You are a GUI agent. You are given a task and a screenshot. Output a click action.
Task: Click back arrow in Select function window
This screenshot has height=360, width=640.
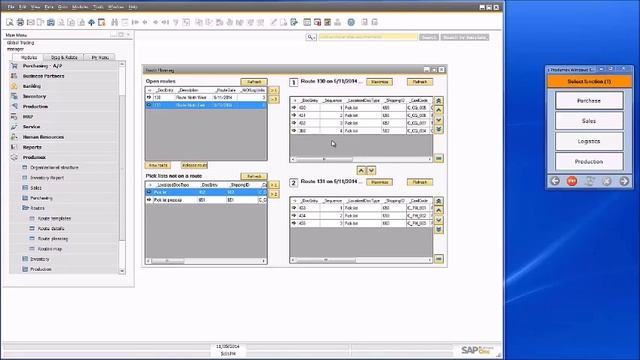[555, 181]
